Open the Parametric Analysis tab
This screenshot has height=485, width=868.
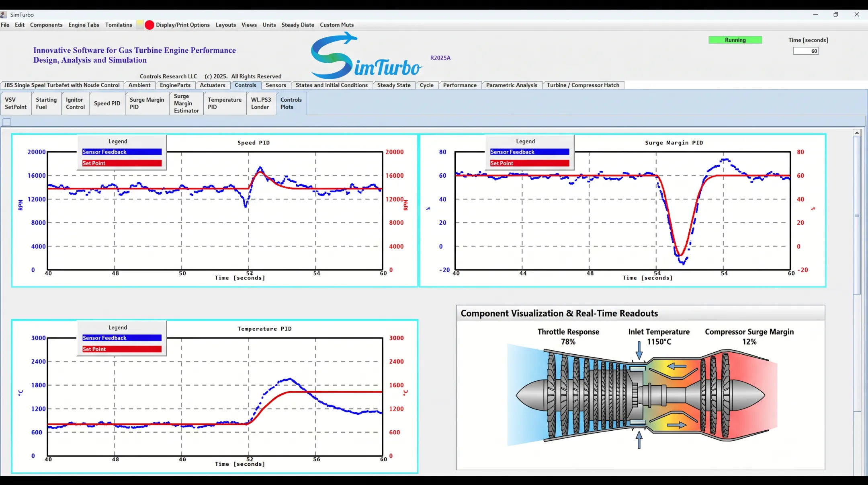pyautogui.click(x=512, y=85)
